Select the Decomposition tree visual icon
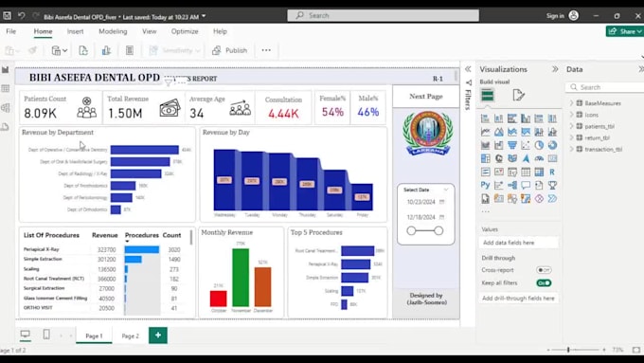The width and height of the screenshot is (644, 363). pyautogui.click(x=512, y=186)
